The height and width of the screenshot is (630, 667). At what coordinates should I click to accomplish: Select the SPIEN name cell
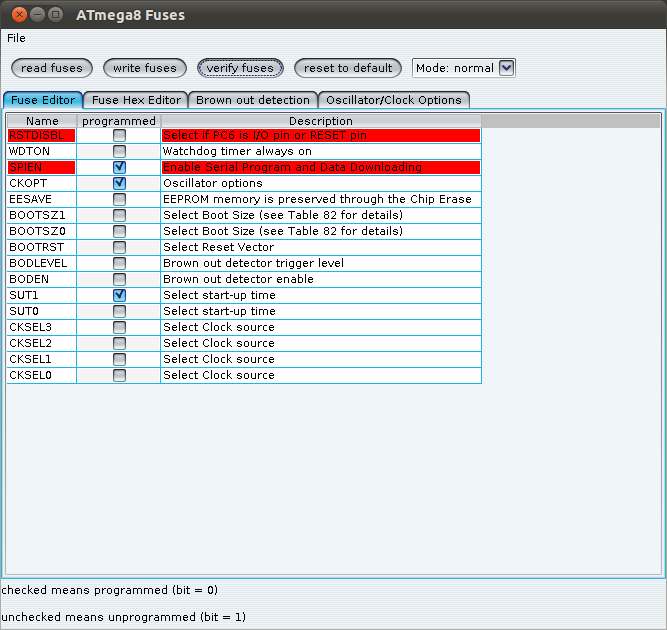pyautogui.click(x=42, y=167)
